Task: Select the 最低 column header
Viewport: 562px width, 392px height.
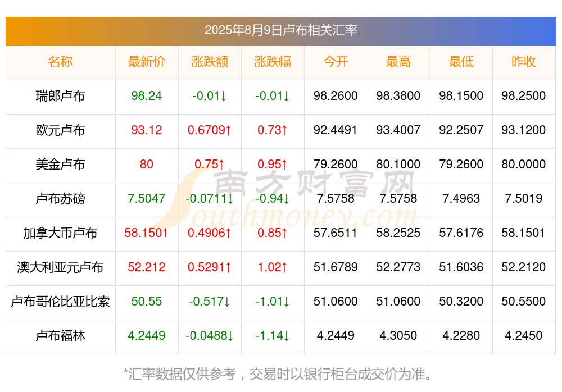Action: pyautogui.click(x=461, y=62)
